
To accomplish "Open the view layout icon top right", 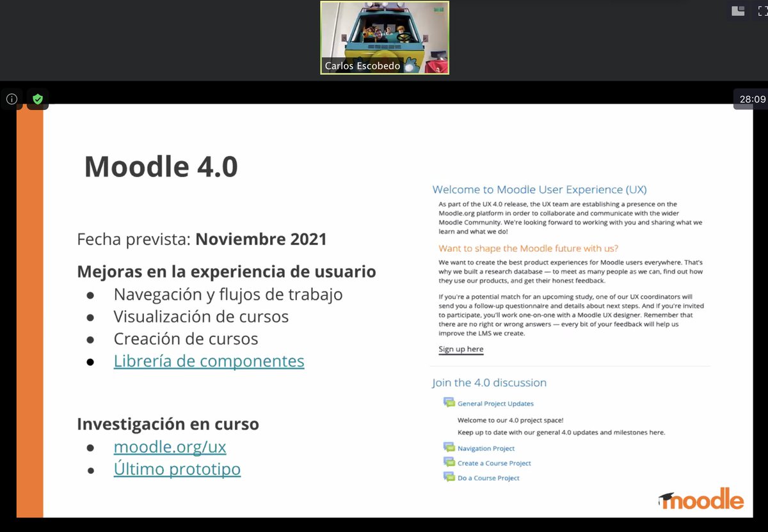I will 737,11.
